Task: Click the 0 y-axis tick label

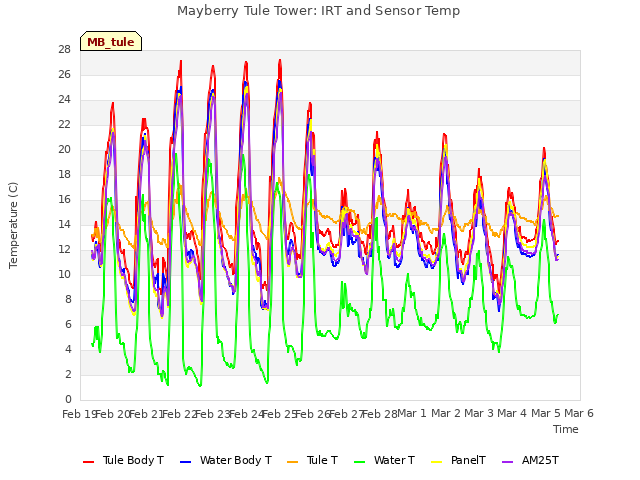Action: point(68,399)
